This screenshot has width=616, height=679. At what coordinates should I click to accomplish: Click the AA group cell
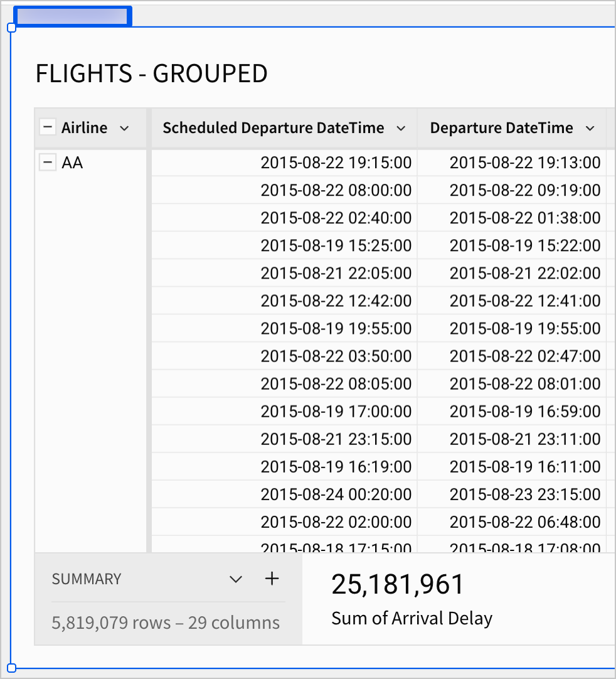(72, 163)
